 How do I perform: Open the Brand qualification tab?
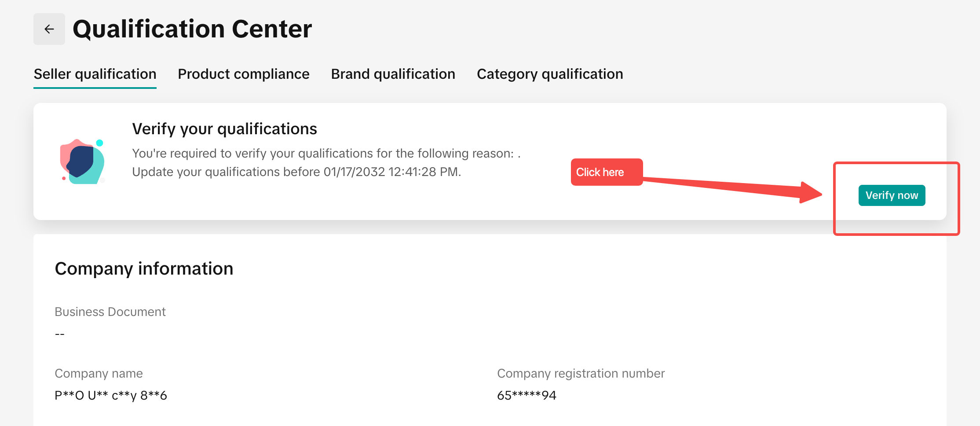393,74
